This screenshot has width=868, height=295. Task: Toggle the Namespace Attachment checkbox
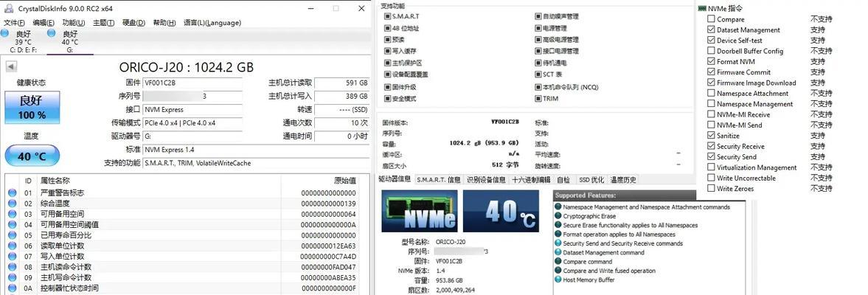(711, 94)
